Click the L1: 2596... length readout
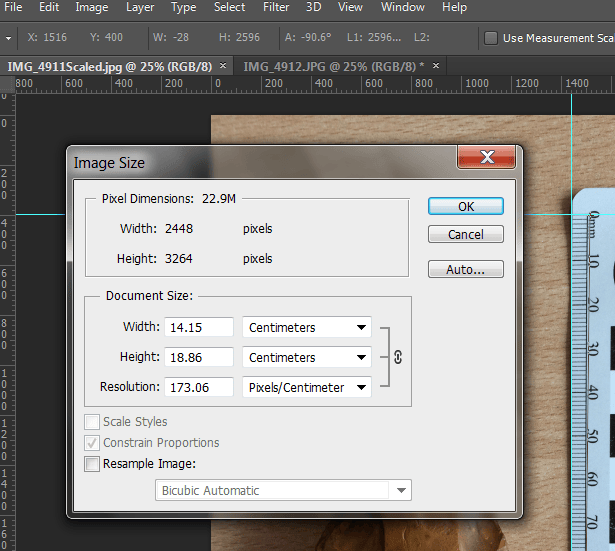Screen dimensions: 615x551 point(374,38)
